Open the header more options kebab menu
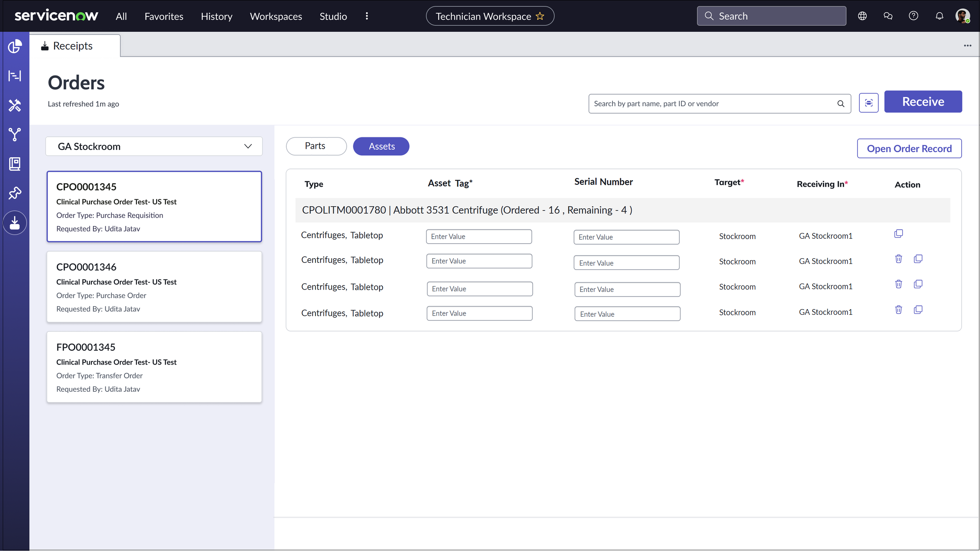980x552 pixels. [x=367, y=16]
